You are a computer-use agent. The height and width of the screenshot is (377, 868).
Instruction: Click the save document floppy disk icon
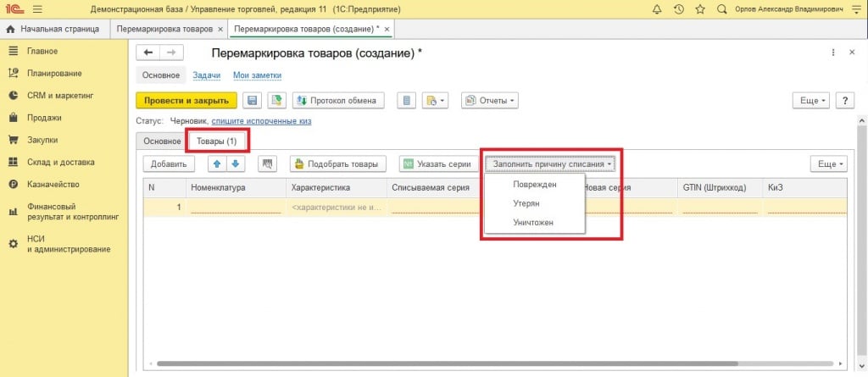pyautogui.click(x=252, y=101)
